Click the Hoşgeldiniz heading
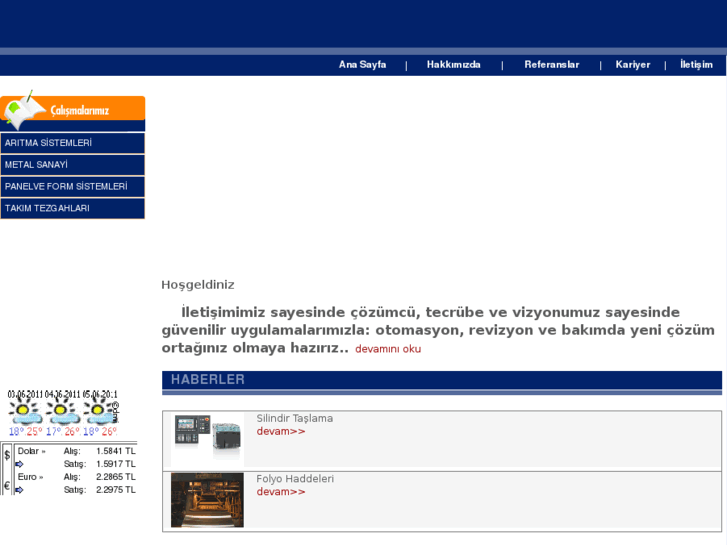 click(x=198, y=285)
